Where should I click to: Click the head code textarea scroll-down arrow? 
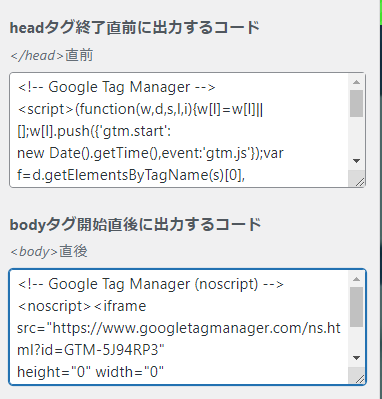356,161
